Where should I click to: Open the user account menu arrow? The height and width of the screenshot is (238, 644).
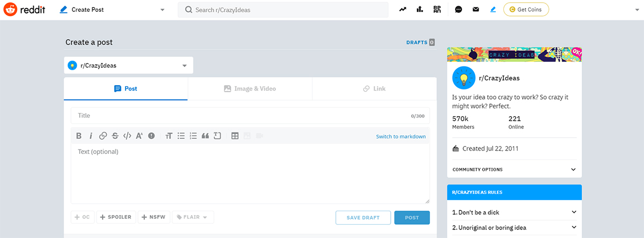637,10
